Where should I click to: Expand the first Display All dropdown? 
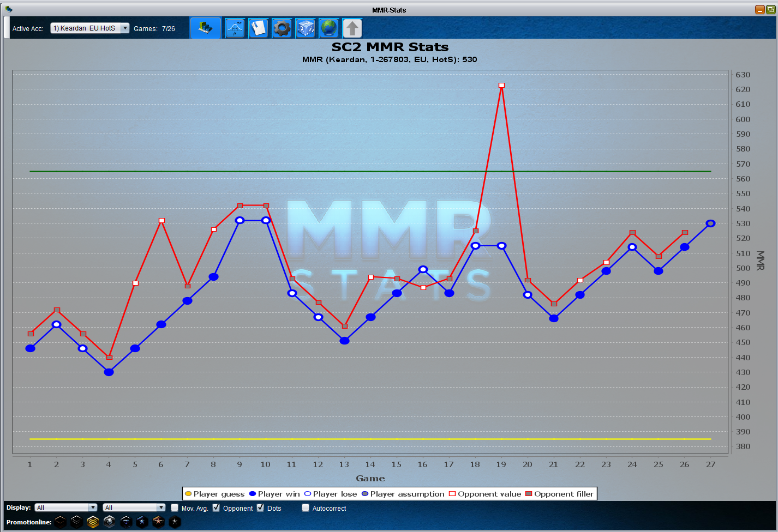(65, 507)
